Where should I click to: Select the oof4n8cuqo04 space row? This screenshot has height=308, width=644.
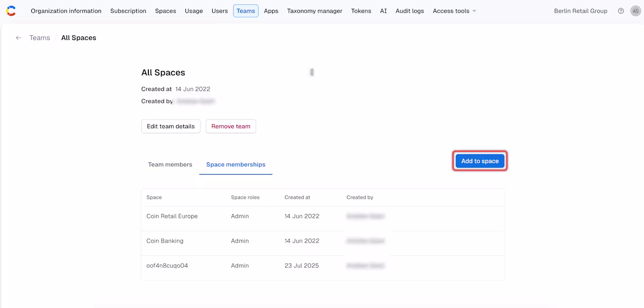(322, 266)
